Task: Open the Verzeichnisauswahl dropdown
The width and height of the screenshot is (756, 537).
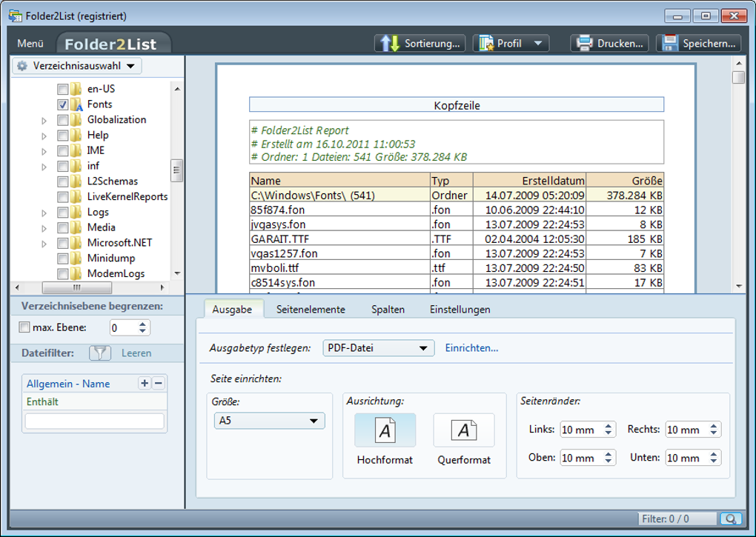Action: pyautogui.click(x=77, y=66)
